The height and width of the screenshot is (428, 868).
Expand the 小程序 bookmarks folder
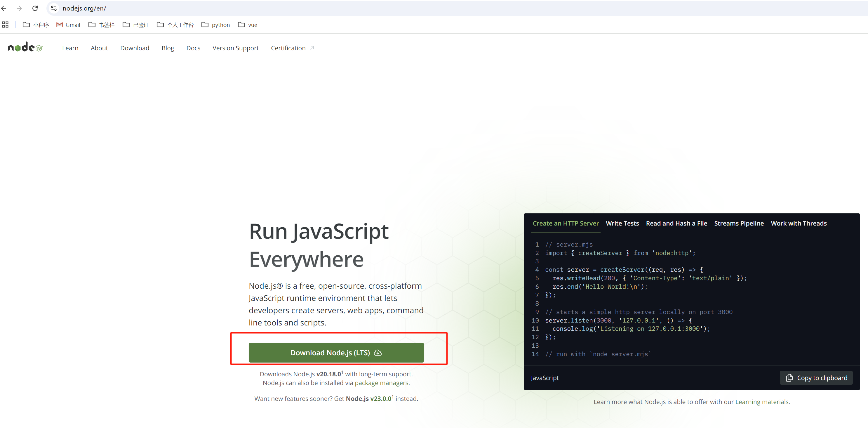(36, 25)
